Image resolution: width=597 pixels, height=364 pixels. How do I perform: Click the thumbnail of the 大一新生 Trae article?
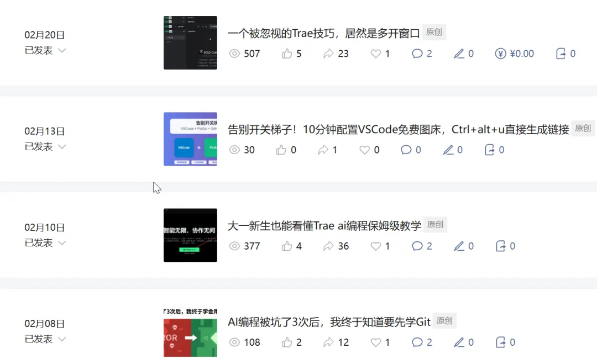(190, 235)
